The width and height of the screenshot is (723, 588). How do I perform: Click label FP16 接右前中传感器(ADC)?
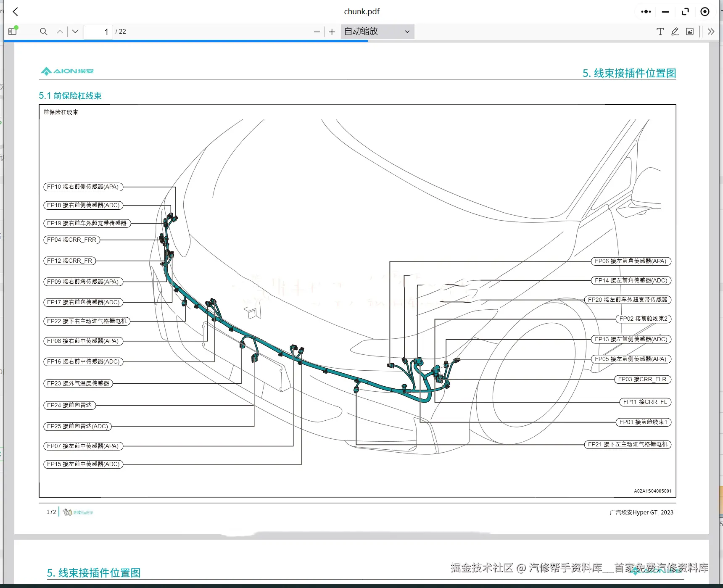(83, 361)
